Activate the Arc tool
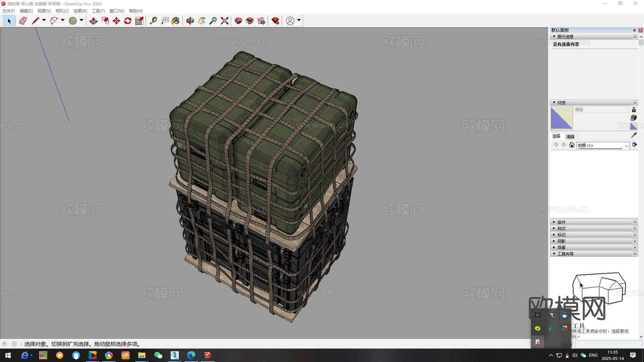The image size is (644, 362). click(54, 21)
